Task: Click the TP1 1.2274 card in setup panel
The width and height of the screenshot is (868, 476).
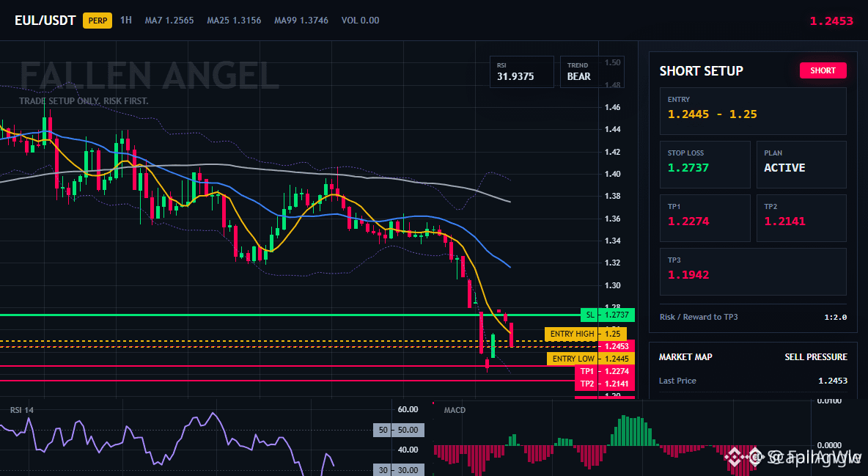Action: (x=705, y=218)
